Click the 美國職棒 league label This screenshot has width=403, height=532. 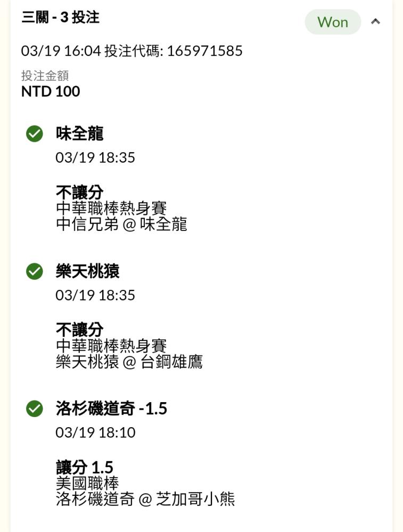coord(88,483)
